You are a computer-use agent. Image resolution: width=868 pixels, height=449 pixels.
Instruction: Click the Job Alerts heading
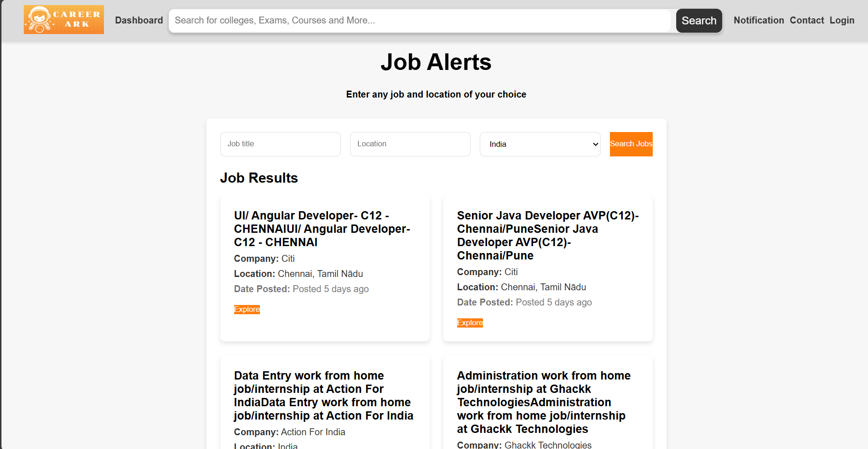pos(436,62)
